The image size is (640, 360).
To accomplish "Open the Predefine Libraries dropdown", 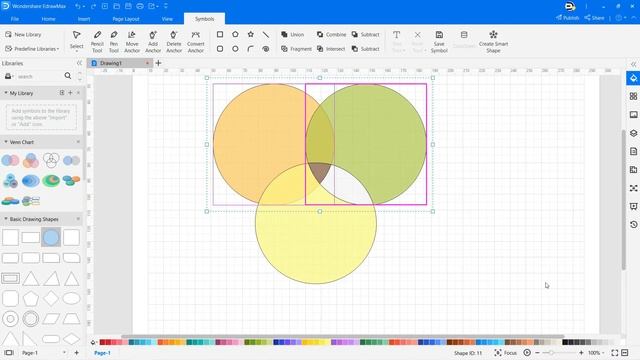I will [x=32, y=49].
